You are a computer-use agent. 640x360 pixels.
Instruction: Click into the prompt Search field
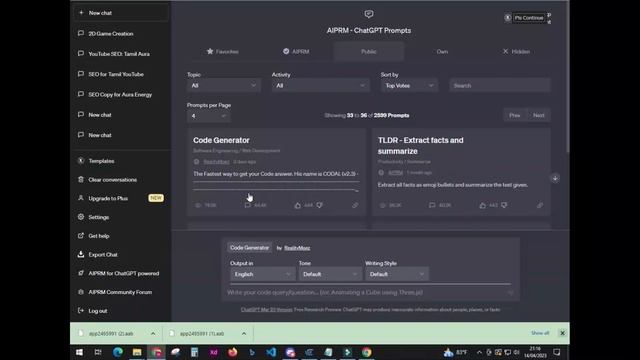click(500, 86)
